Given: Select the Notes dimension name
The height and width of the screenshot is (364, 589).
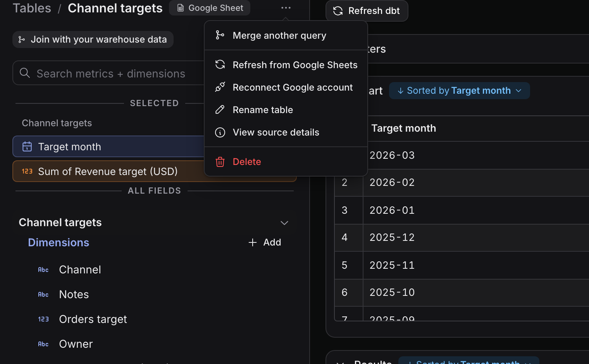Looking at the screenshot, I should click(x=74, y=294).
